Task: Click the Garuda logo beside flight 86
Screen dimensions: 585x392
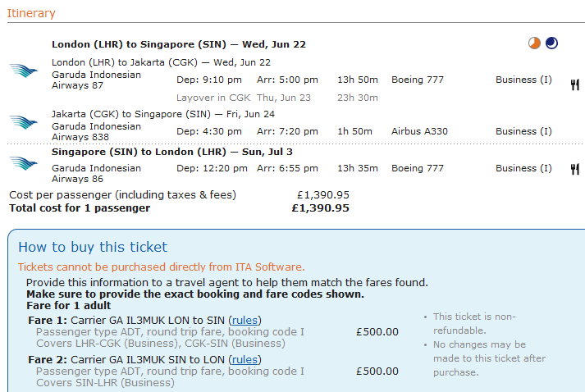Action: (24, 163)
